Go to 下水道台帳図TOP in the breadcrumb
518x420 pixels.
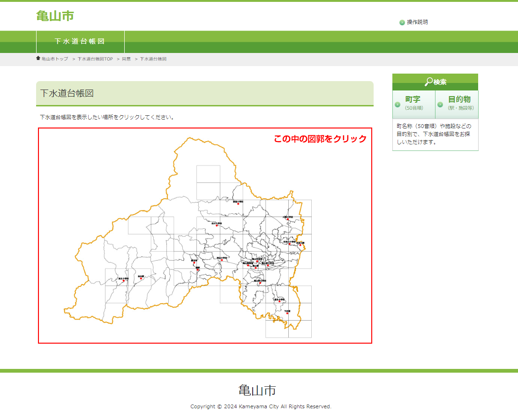95,59
